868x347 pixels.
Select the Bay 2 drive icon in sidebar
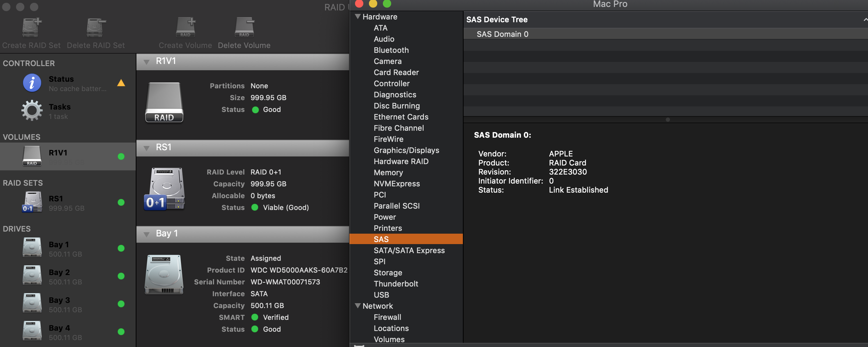click(32, 275)
